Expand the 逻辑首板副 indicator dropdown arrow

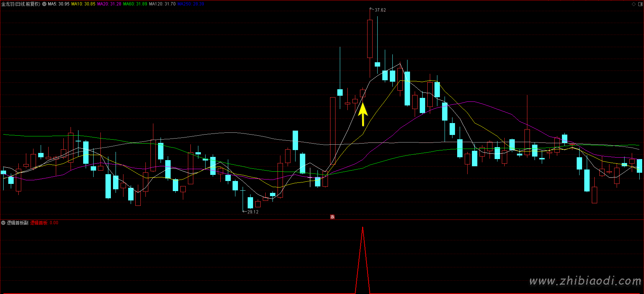[x=3, y=223]
